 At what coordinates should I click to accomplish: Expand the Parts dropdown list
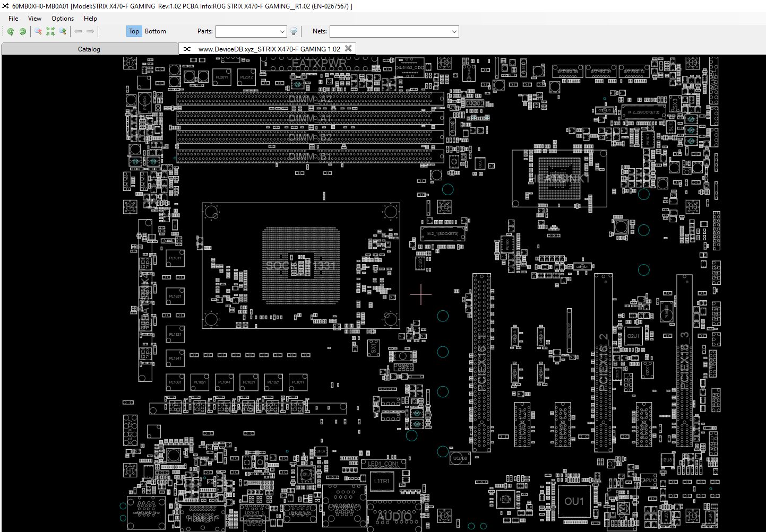282,32
